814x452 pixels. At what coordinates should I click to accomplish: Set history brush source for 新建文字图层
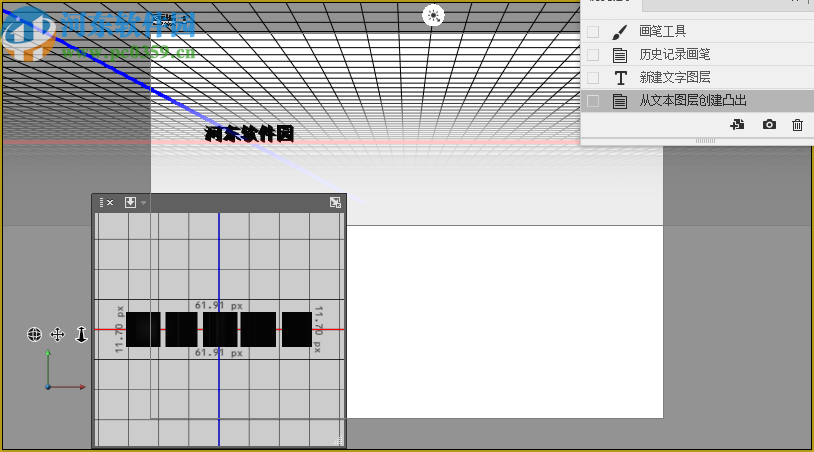pos(593,78)
